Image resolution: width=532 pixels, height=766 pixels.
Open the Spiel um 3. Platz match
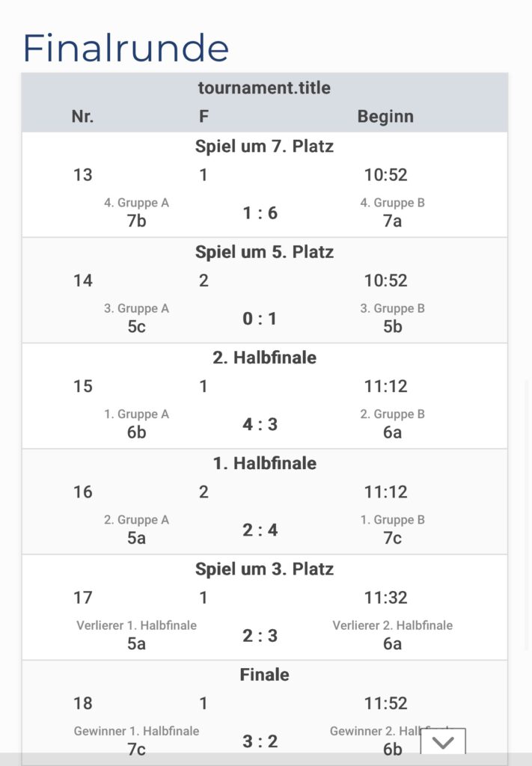pyautogui.click(x=264, y=569)
